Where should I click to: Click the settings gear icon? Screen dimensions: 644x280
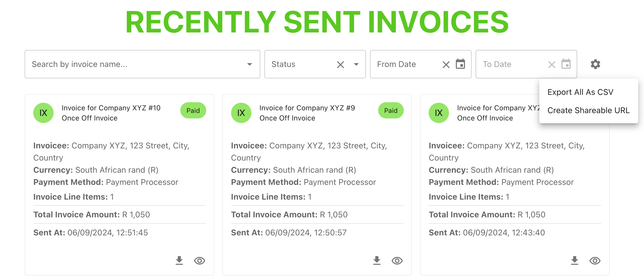(595, 64)
